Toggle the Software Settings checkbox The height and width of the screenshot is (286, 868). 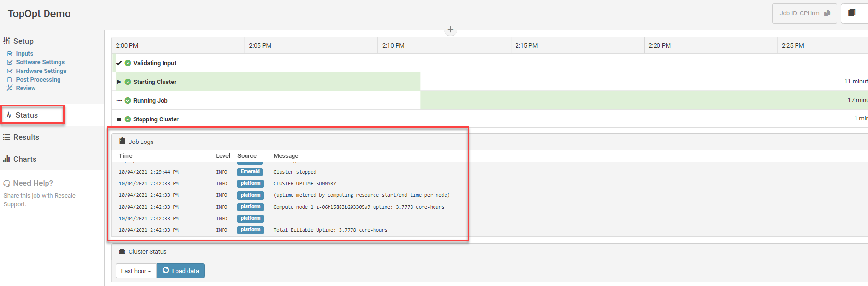10,62
